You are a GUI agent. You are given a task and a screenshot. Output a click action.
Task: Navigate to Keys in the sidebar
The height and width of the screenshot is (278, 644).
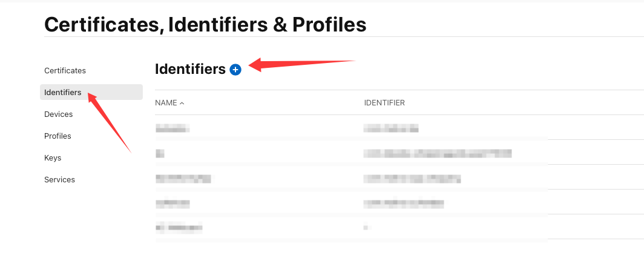pos(53,157)
